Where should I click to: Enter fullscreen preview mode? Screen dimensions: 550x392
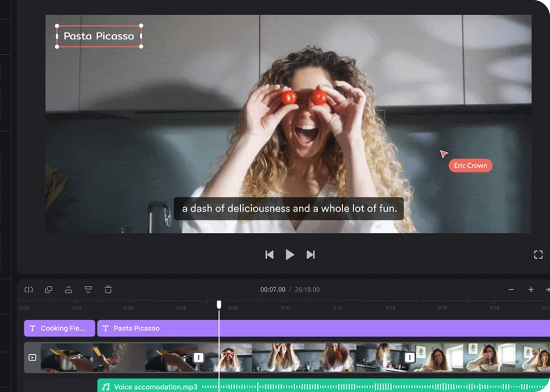538,254
